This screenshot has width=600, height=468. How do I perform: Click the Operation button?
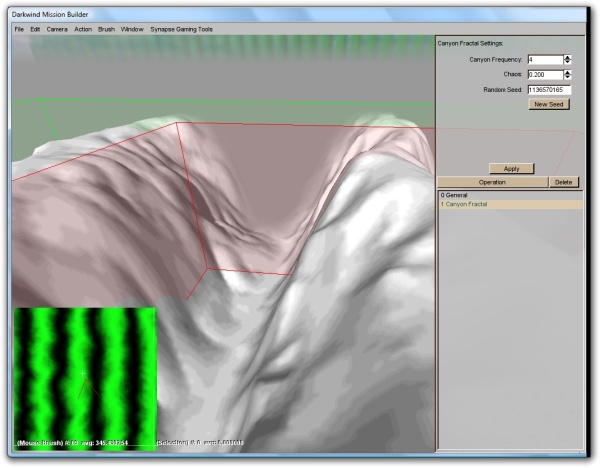click(492, 183)
